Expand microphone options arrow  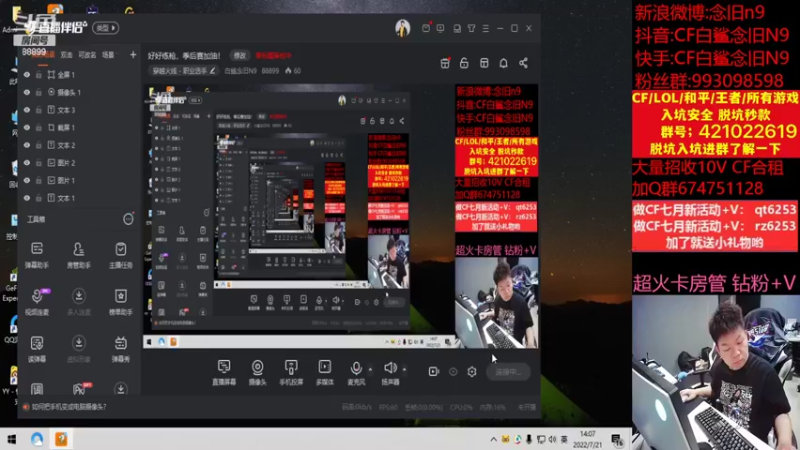click(x=370, y=369)
